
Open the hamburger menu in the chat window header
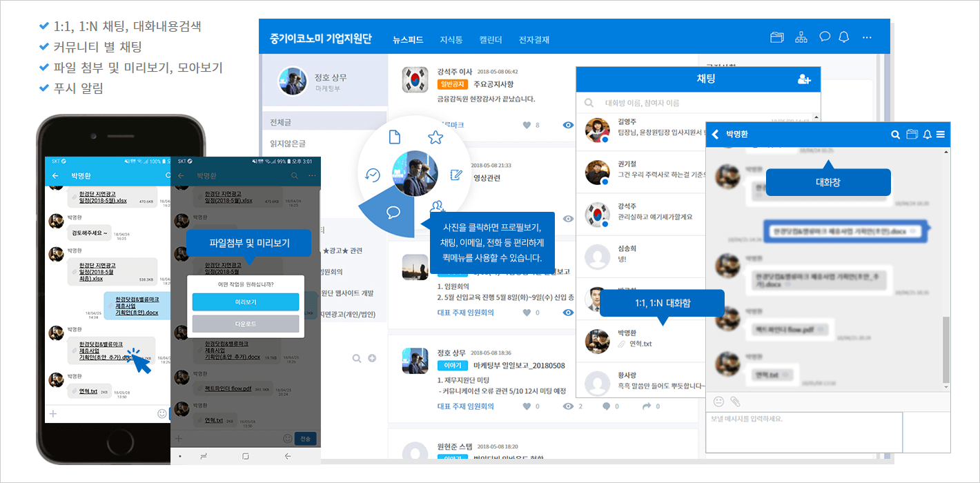940,135
